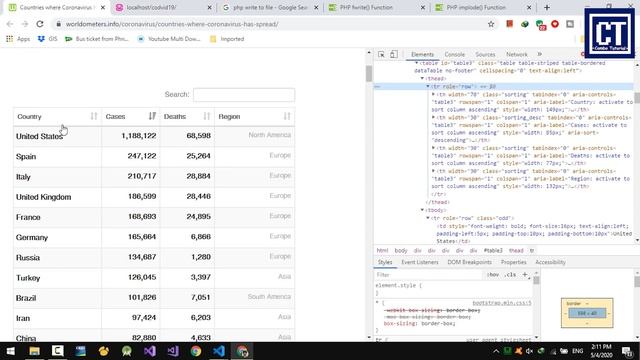Collapse the tbody node in Elements tree
This screenshot has height=360, width=640.
tap(422, 210)
